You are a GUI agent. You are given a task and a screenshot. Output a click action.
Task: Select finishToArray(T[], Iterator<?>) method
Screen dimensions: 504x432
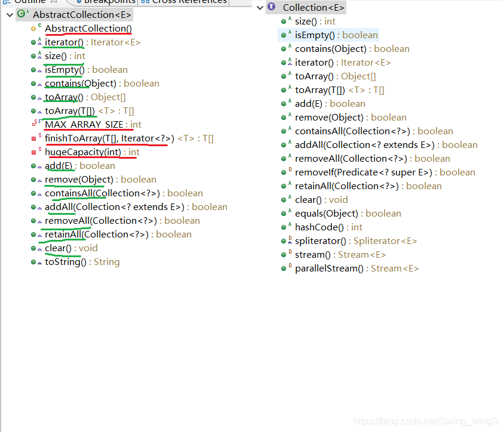[x=129, y=138]
